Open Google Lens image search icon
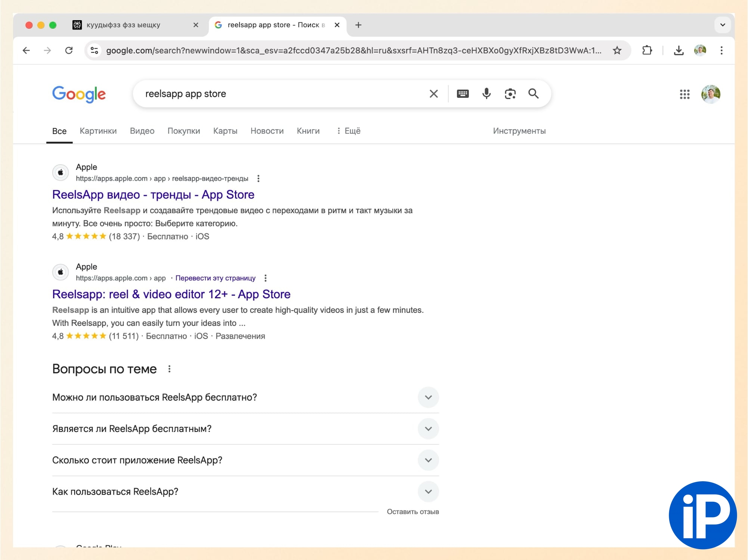The width and height of the screenshot is (748, 560). coord(510,94)
